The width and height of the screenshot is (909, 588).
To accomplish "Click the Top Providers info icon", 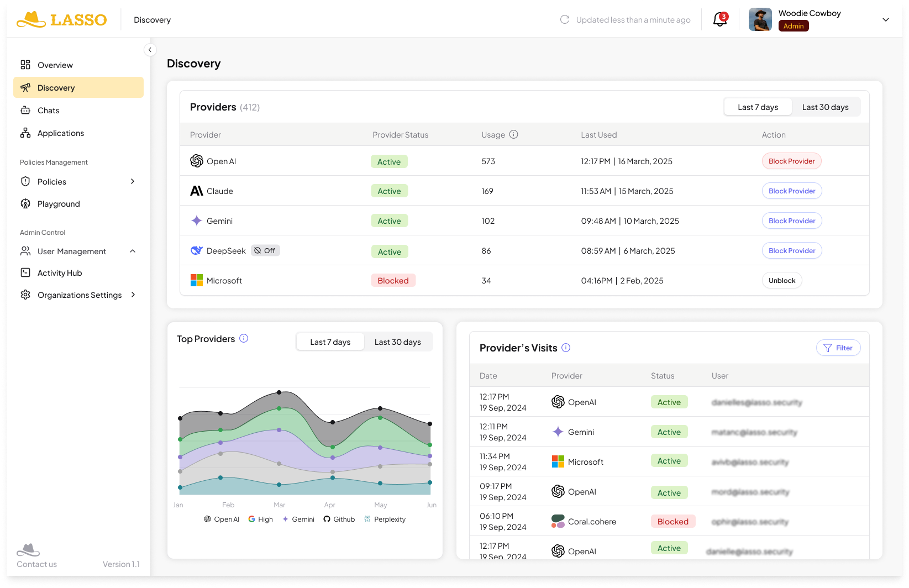I will [x=244, y=338].
